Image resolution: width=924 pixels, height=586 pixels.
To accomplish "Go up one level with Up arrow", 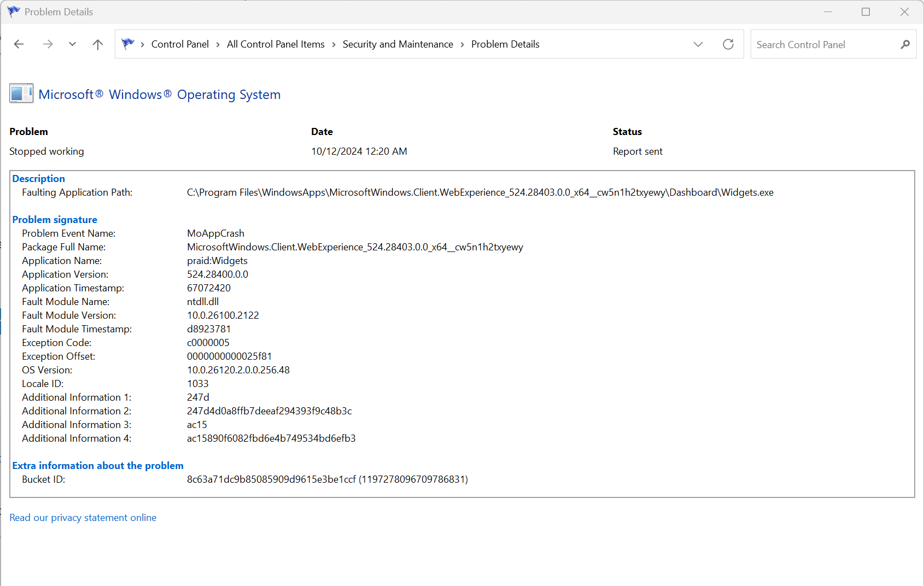I will (98, 44).
